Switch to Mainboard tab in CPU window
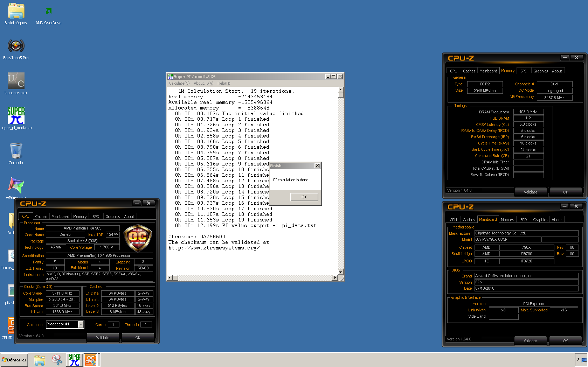 (60, 217)
